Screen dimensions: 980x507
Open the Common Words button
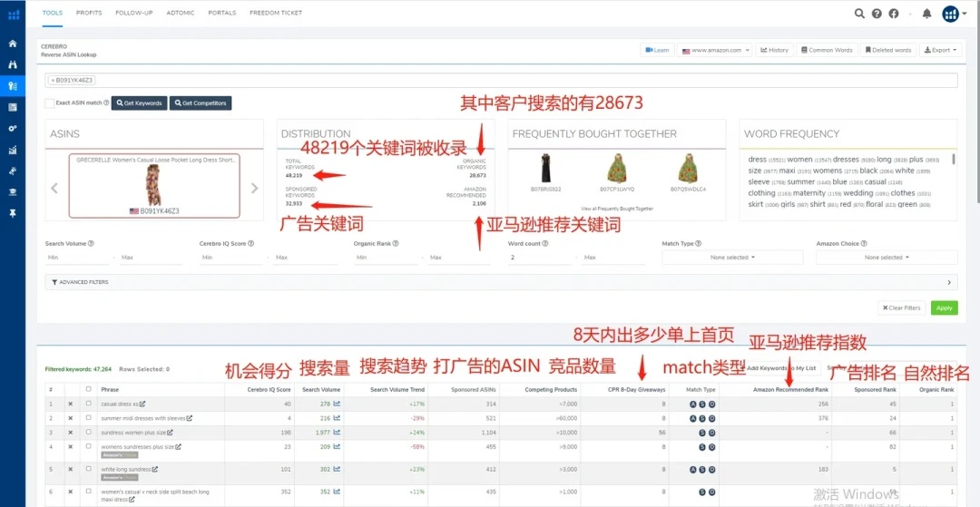(x=827, y=50)
